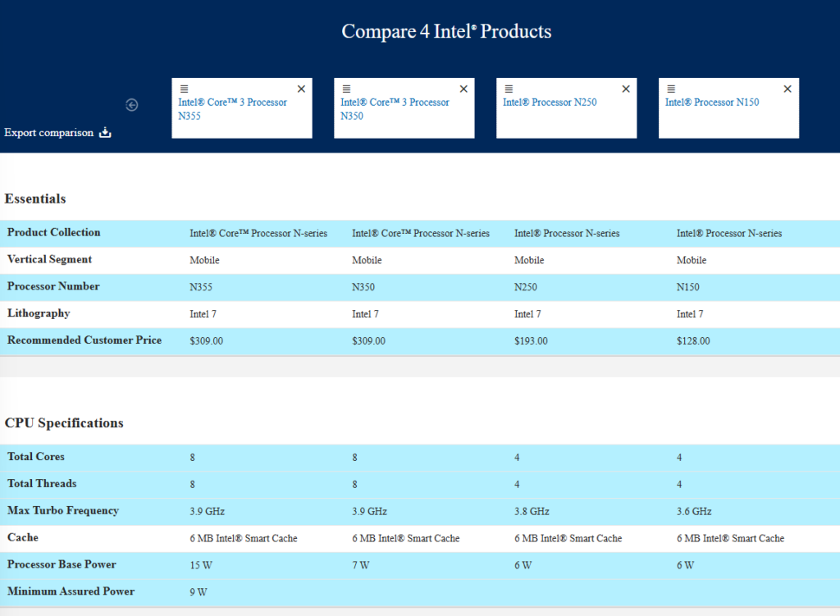Open the Intel Processor N150 link
Viewport: 840px width, 616px height.
click(712, 103)
